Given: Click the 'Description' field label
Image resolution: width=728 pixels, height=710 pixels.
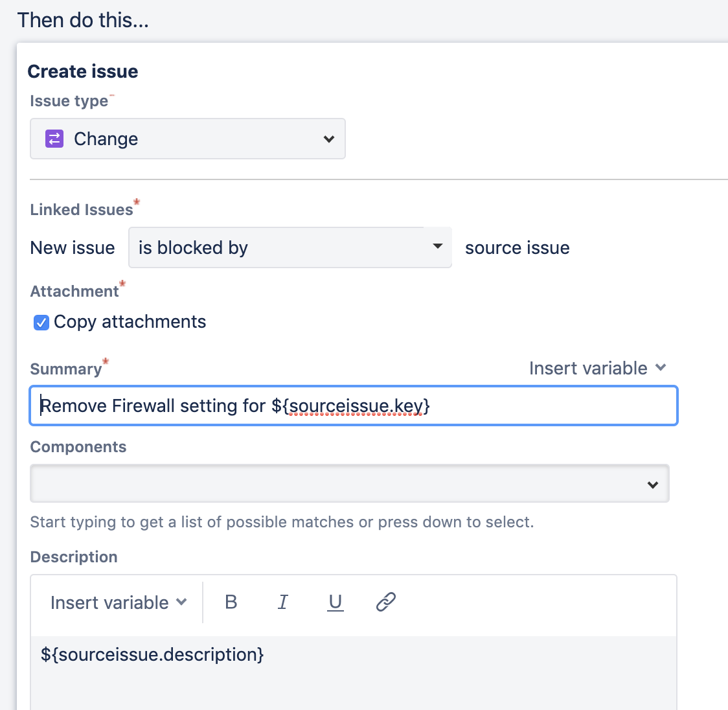Looking at the screenshot, I should (74, 556).
